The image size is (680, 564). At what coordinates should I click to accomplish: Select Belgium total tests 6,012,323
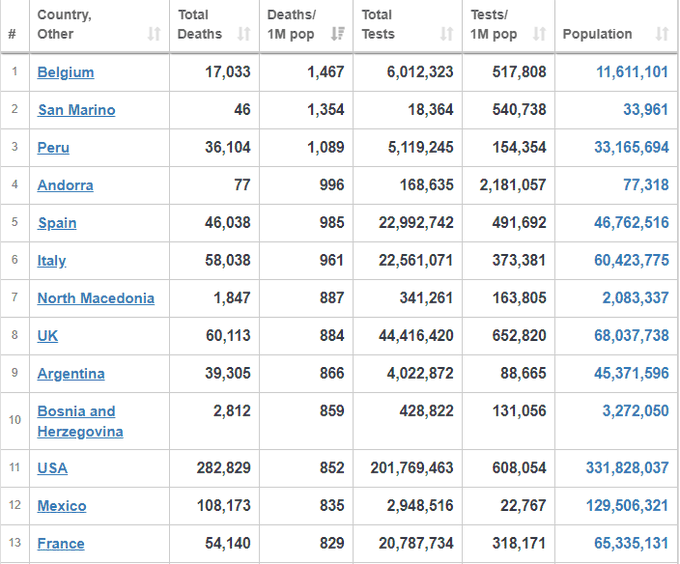pyautogui.click(x=420, y=72)
